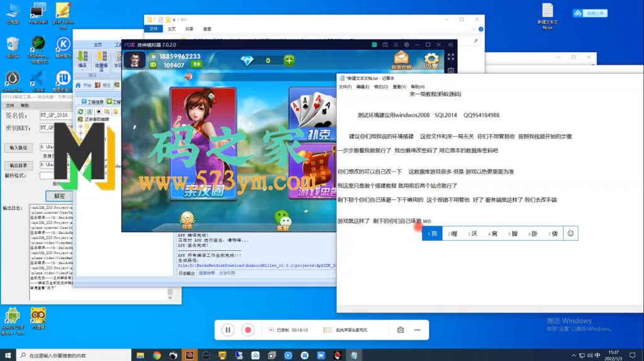Expand File Explorer ribbon chevron

[x=474, y=29]
